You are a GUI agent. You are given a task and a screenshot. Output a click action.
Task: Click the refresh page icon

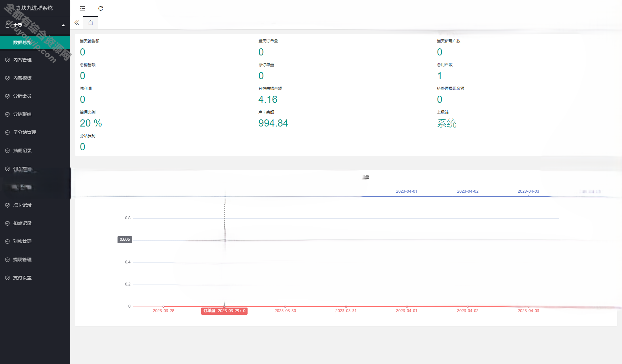(101, 8)
